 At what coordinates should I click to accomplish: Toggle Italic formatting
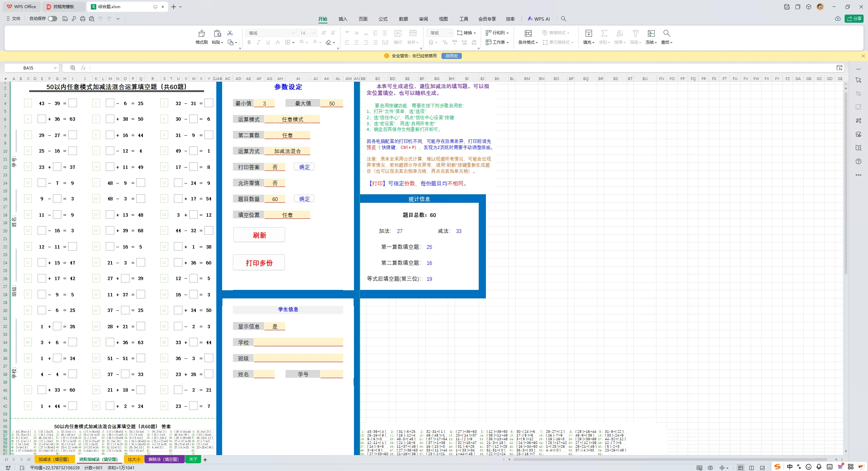tap(259, 42)
